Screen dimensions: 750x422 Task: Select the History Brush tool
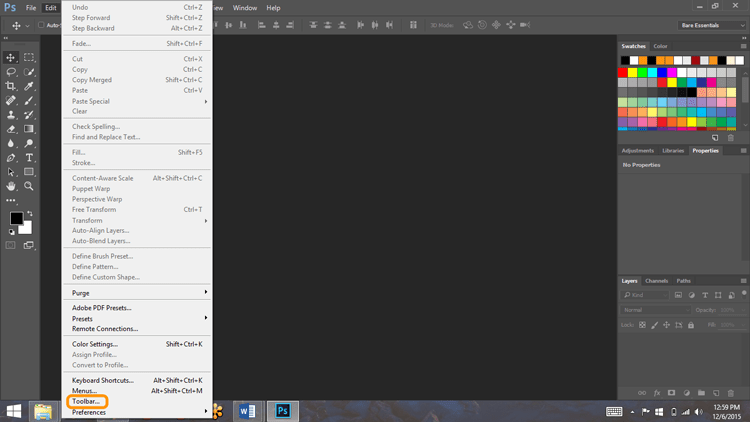point(29,115)
